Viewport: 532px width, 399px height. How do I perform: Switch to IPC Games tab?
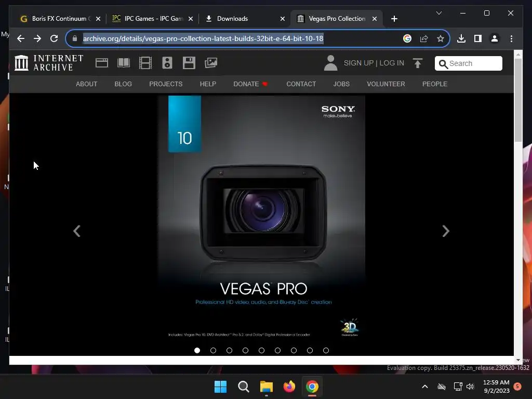coord(152,19)
